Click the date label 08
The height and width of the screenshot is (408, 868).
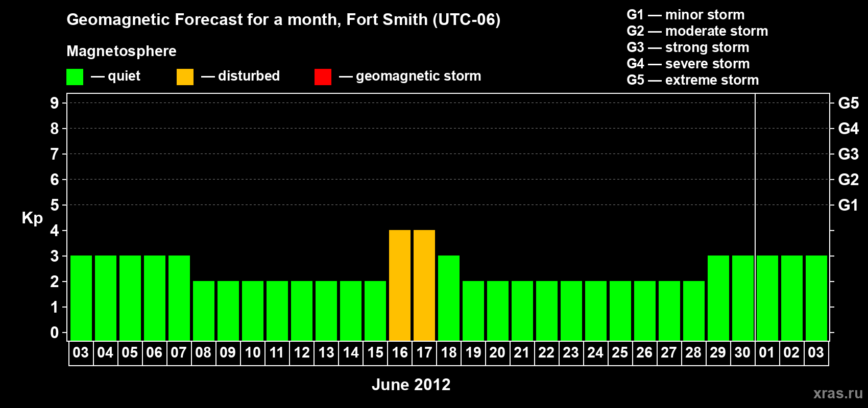(203, 352)
